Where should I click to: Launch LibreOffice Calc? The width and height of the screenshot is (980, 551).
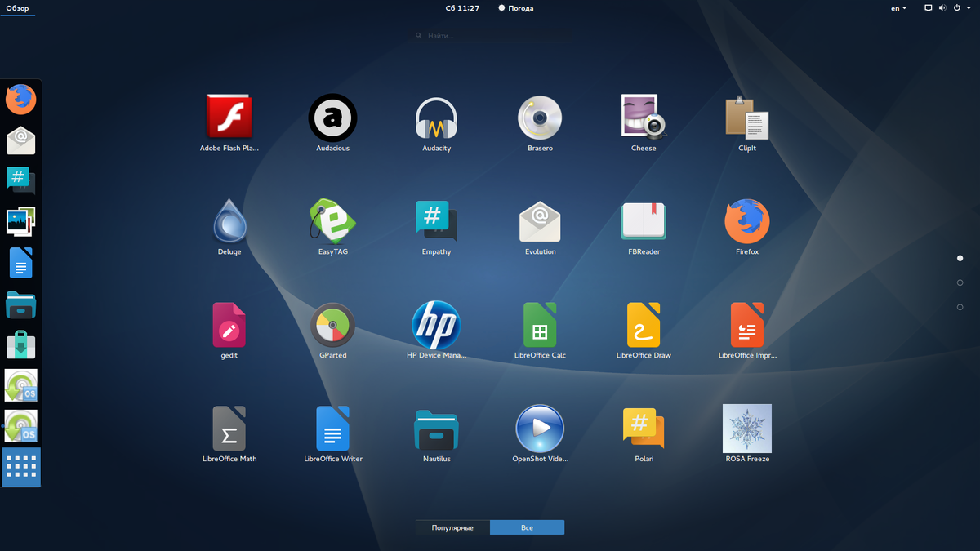point(540,325)
